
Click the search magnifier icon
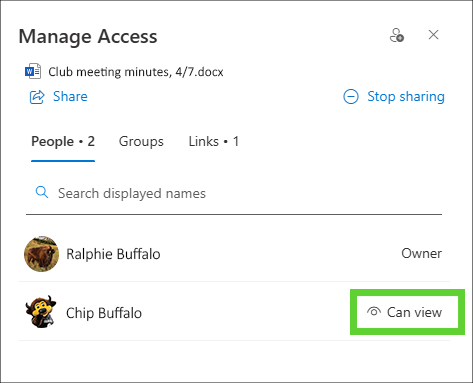pyautogui.click(x=42, y=192)
